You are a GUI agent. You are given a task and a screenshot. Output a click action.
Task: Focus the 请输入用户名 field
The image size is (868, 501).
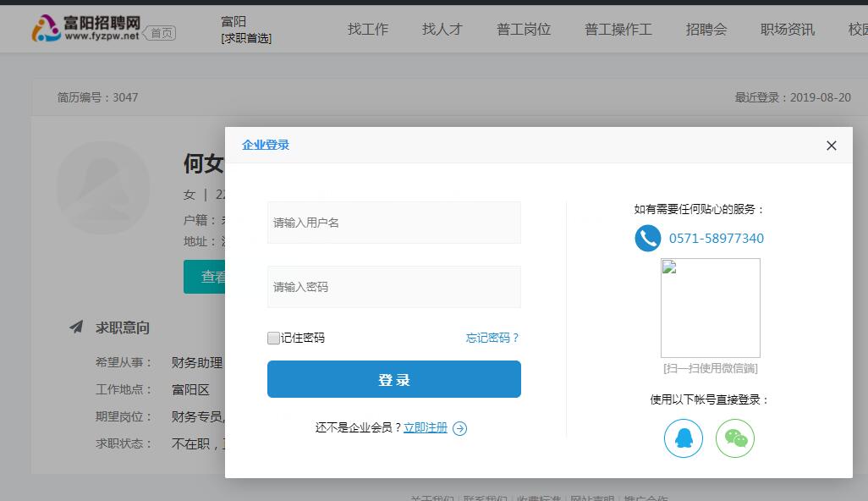tap(393, 223)
